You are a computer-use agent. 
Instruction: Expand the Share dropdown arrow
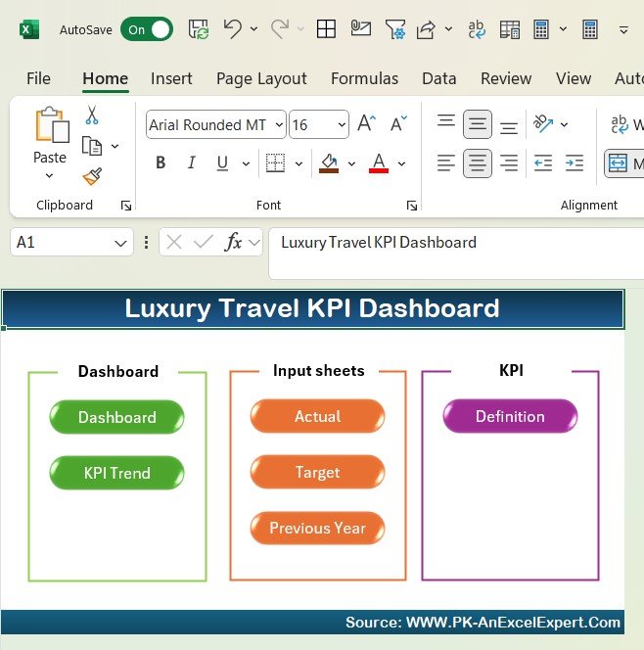click(448, 29)
